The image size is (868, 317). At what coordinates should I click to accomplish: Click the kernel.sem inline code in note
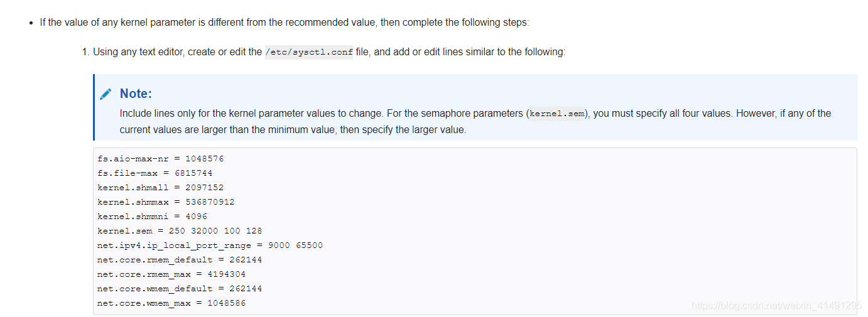point(556,114)
